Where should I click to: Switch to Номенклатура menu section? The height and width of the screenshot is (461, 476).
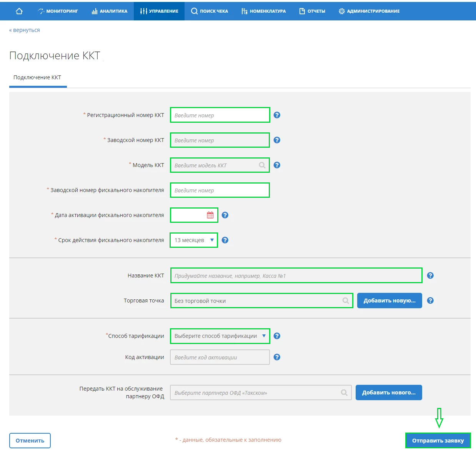263,11
